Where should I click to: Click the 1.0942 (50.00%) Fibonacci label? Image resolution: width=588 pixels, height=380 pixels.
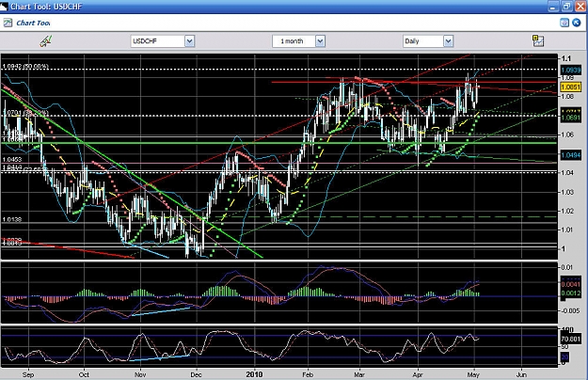pos(25,67)
